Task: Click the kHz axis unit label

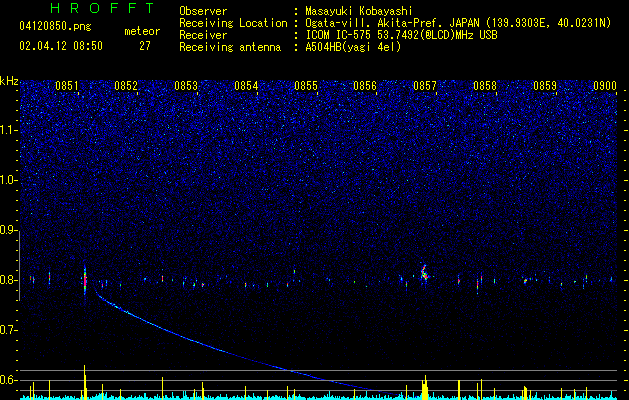Action: point(9,81)
